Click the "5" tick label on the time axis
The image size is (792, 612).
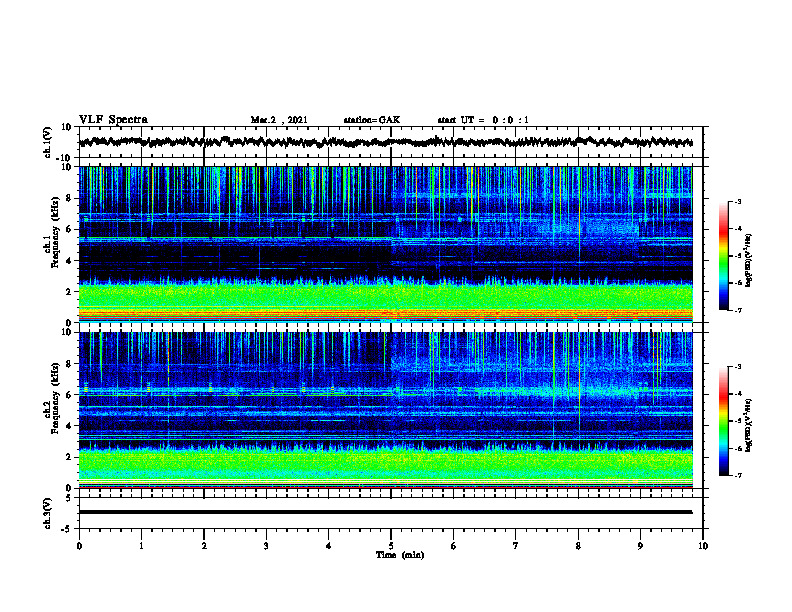pos(391,546)
